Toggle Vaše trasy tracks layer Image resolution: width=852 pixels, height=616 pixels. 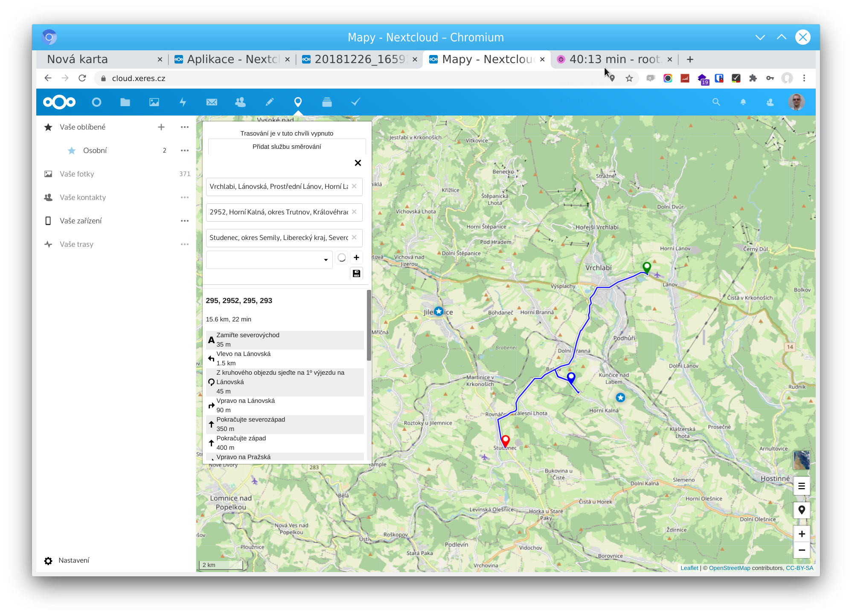pos(76,244)
